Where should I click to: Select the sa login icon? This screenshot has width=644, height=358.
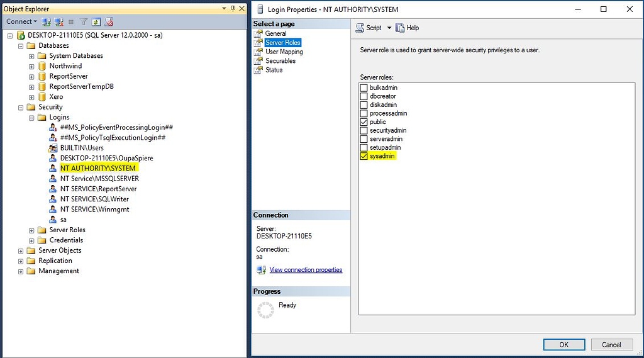[53, 220]
